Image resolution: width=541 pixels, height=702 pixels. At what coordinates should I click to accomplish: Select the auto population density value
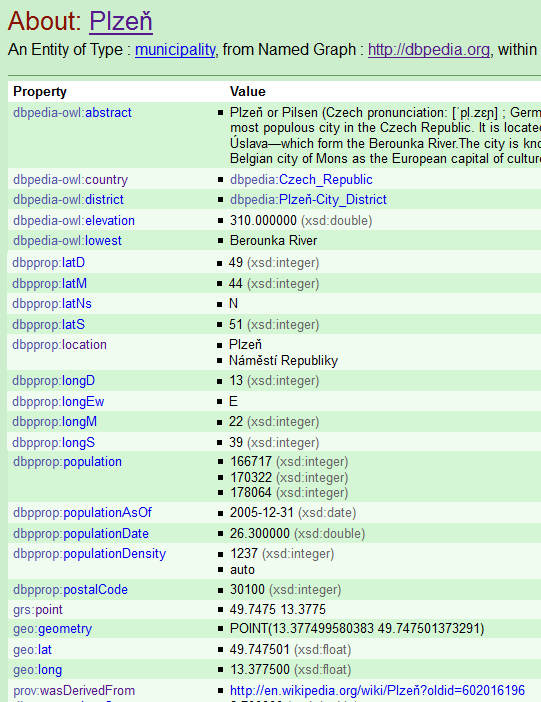(242, 570)
